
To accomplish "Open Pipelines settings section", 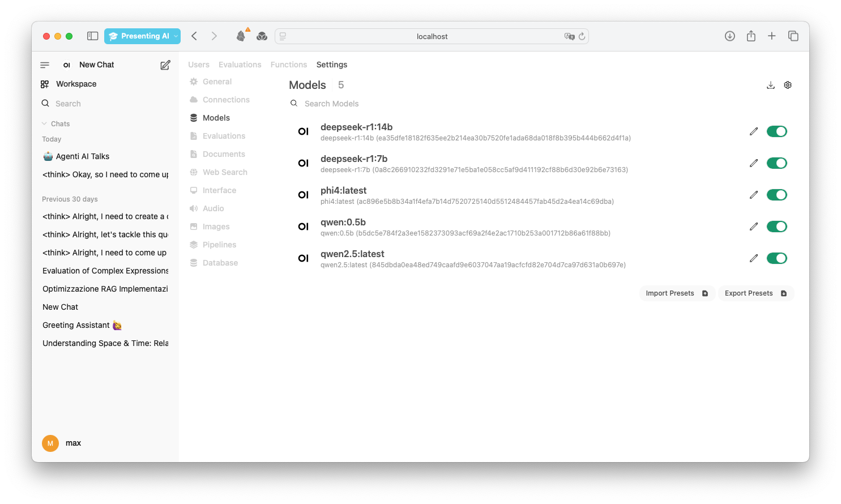I will pyautogui.click(x=213, y=245).
